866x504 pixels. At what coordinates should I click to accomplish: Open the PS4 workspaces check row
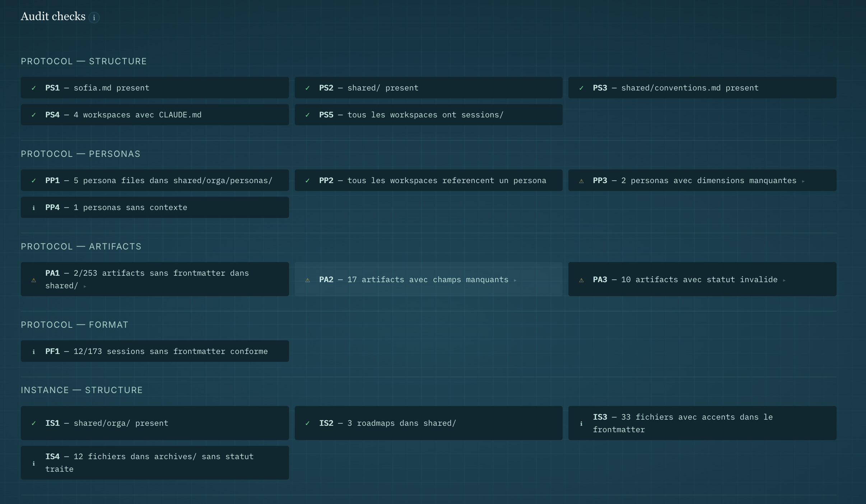click(155, 115)
